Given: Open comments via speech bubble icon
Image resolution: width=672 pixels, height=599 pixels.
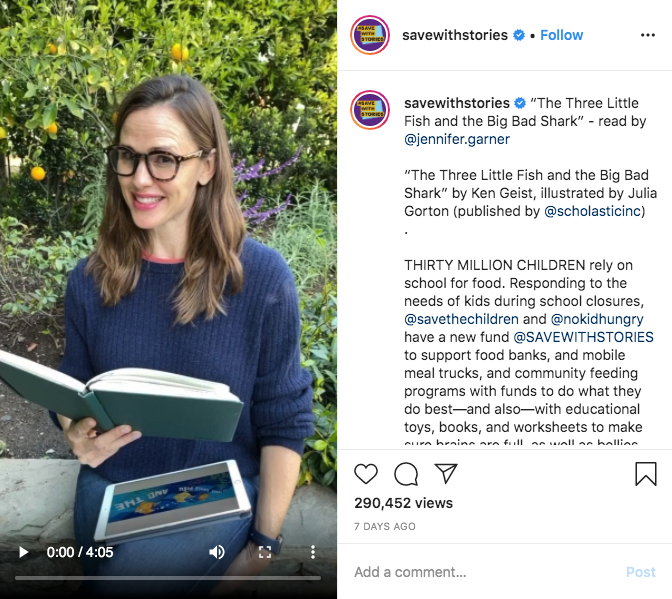Looking at the screenshot, I should (405, 474).
